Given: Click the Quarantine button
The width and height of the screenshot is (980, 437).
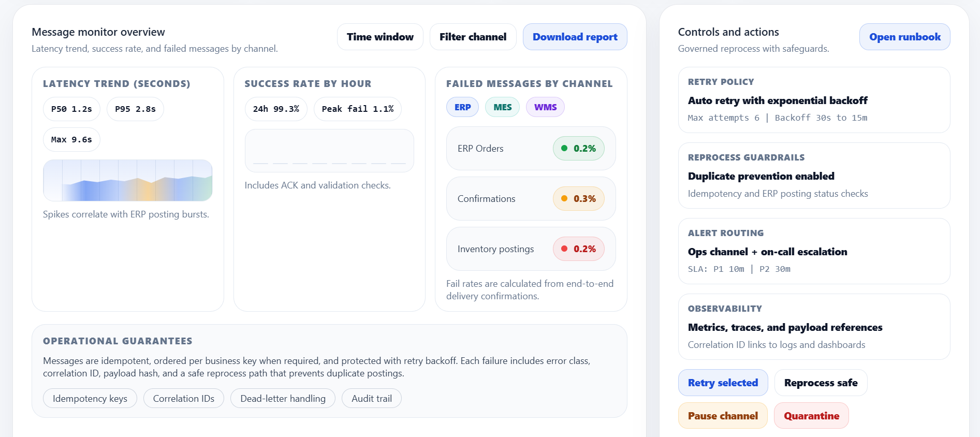Looking at the screenshot, I should click(x=811, y=416).
